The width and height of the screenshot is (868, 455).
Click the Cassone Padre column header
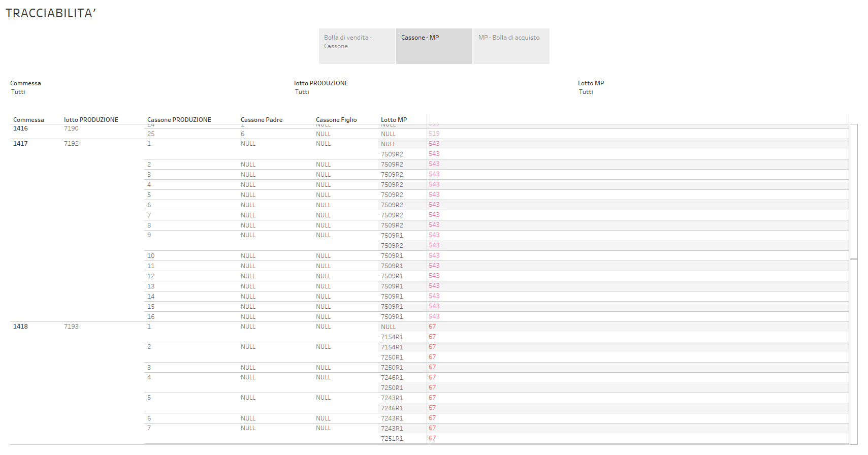coord(262,120)
